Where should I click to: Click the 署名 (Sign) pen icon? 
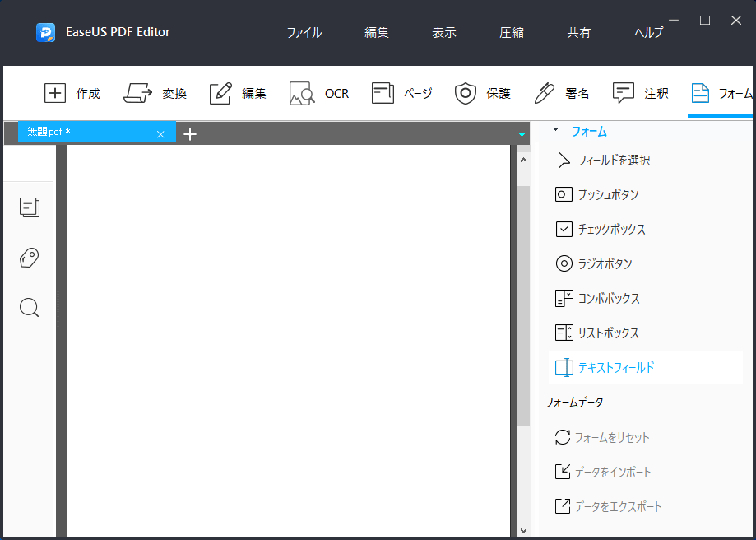coord(545,93)
